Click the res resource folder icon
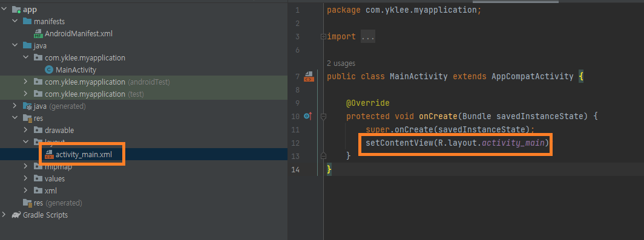The width and height of the screenshot is (644, 240). pos(27,118)
